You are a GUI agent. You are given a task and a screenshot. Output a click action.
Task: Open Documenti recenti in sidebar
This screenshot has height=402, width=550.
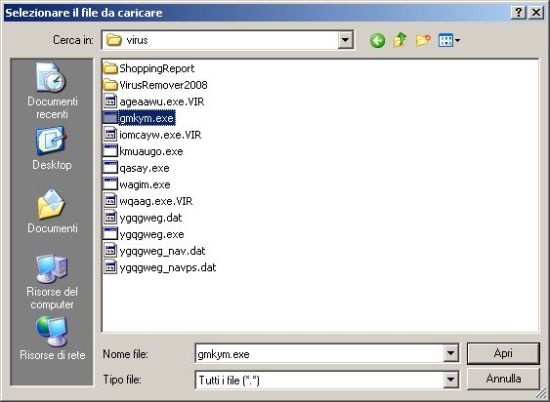(52, 92)
